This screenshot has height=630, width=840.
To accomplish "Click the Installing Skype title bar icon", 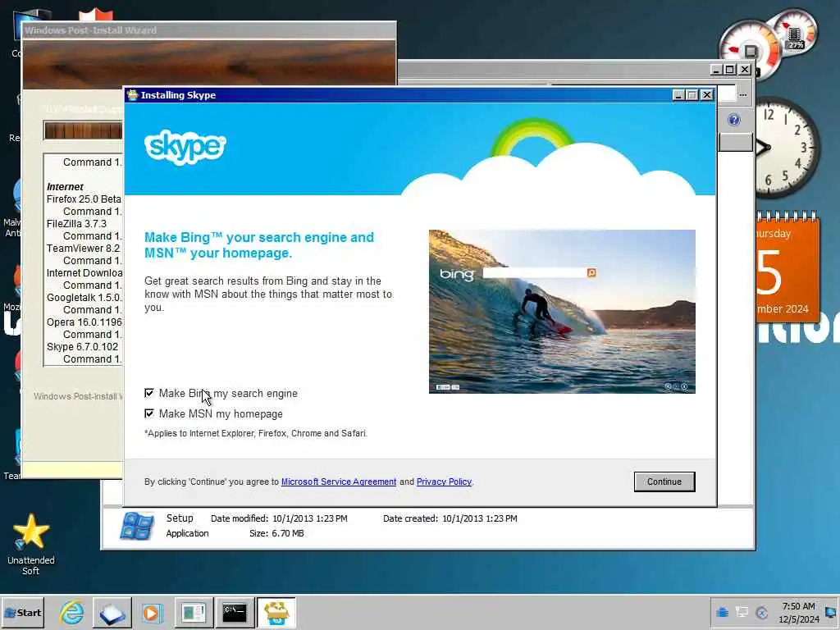I will (x=132, y=95).
